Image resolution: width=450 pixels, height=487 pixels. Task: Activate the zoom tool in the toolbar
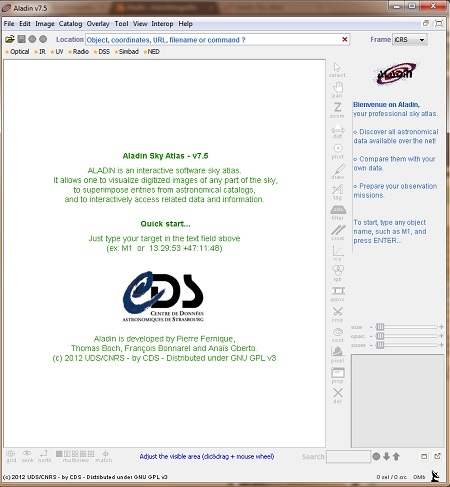point(337,110)
